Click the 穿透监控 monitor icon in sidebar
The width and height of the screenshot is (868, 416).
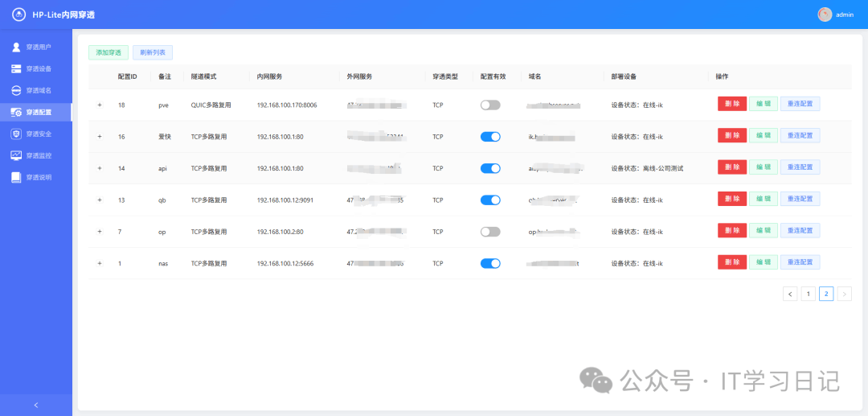(16, 155)
